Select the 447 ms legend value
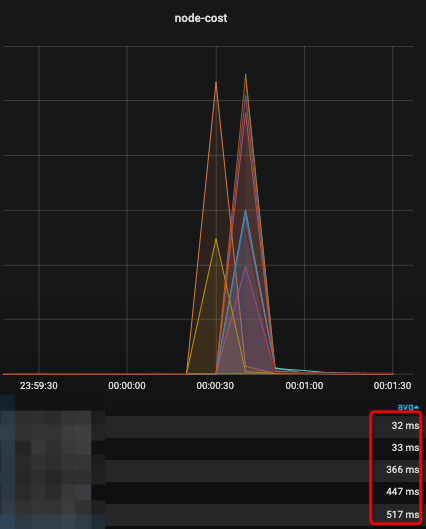 pos(402,492)
